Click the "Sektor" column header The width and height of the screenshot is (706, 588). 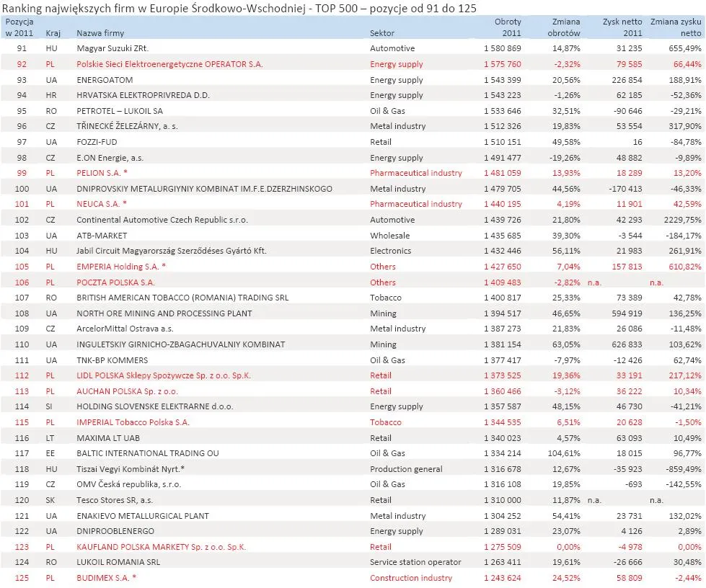click(x=381, y=32)
